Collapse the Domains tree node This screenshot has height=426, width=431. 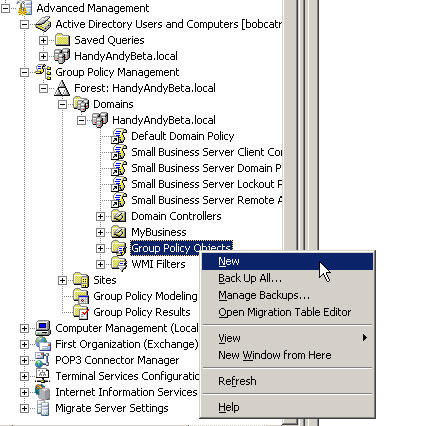(x=62, y=104)
